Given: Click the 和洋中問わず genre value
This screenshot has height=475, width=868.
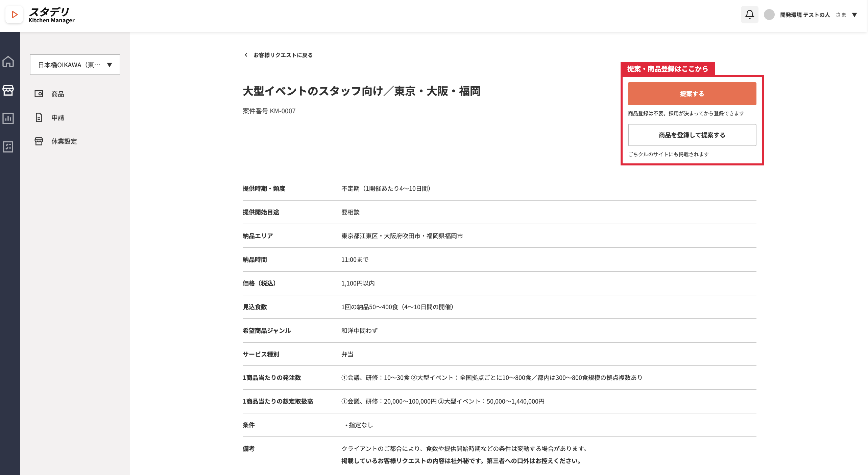Looking at the screenshot, I should click(x=359, y=331).
